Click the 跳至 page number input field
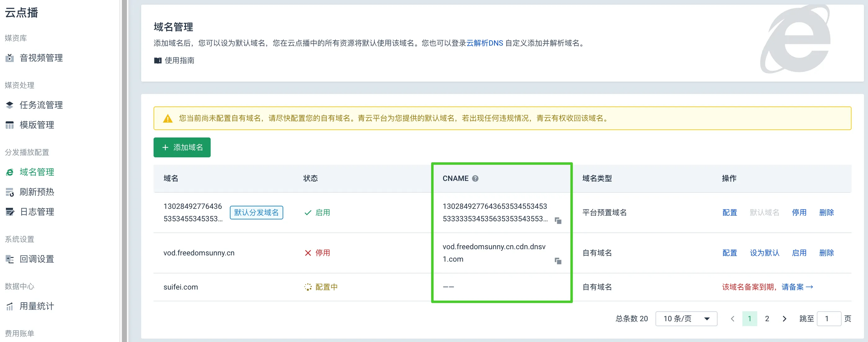The image size is (868, 342). click(829, 319)
